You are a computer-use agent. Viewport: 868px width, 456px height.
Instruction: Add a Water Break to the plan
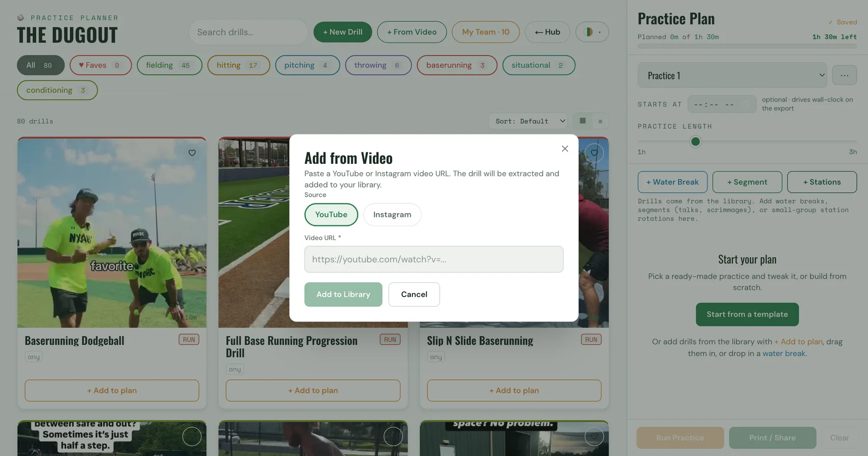pyautogui.click(x=672, y=182)
